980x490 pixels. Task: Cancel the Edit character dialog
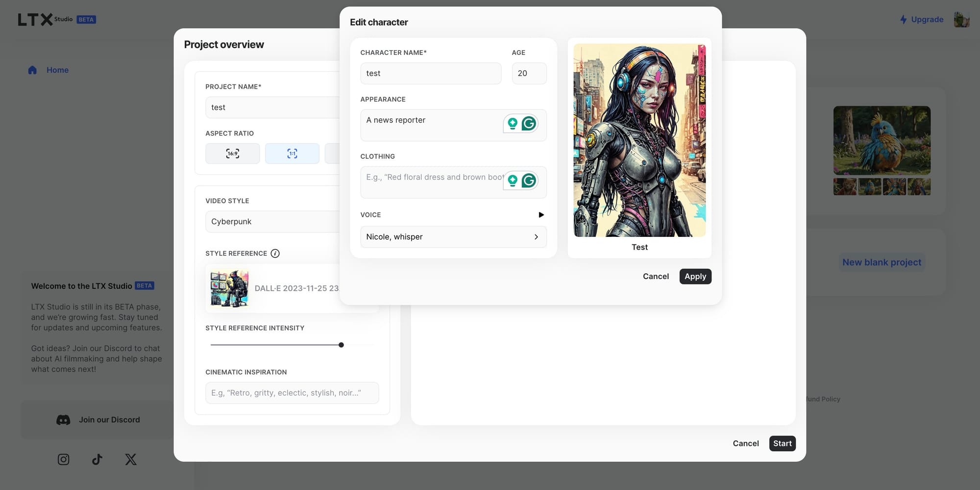[656, 277]
